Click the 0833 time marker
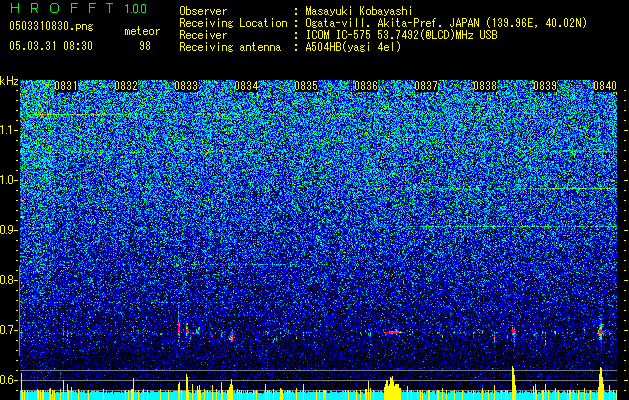Screen dimensions: 629x400 [x=186, y=86]
